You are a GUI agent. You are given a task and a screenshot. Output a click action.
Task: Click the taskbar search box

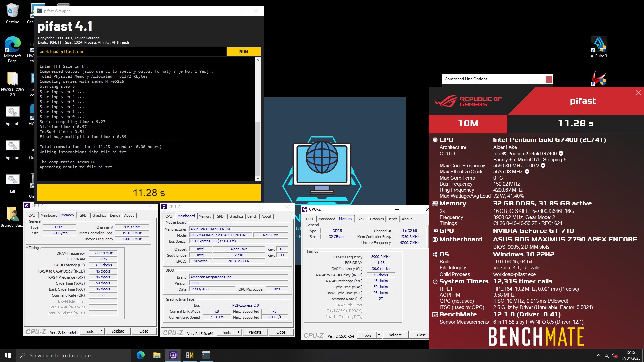coord(74,355)
